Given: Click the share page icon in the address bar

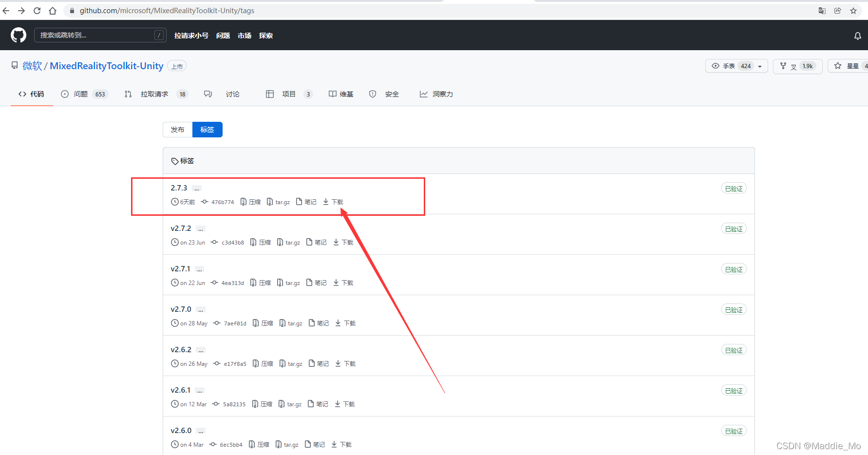Looking at the screenshot, I should point(838,11).
